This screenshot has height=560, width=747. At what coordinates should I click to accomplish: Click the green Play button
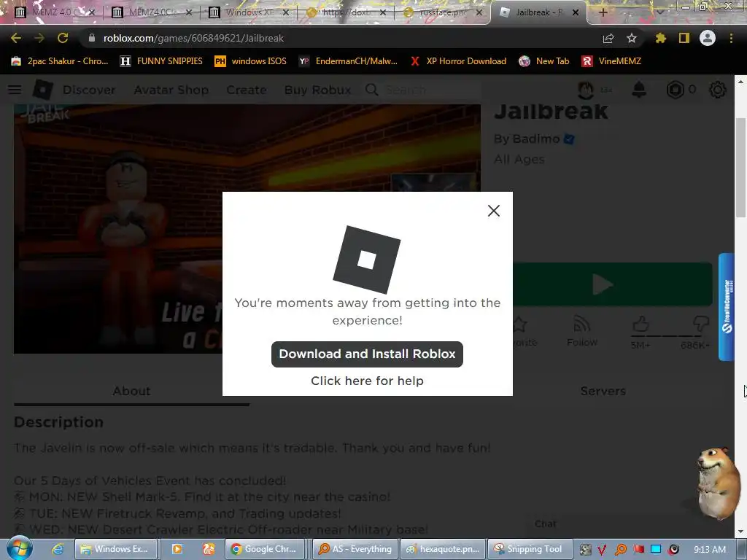[x=612, y=284]
